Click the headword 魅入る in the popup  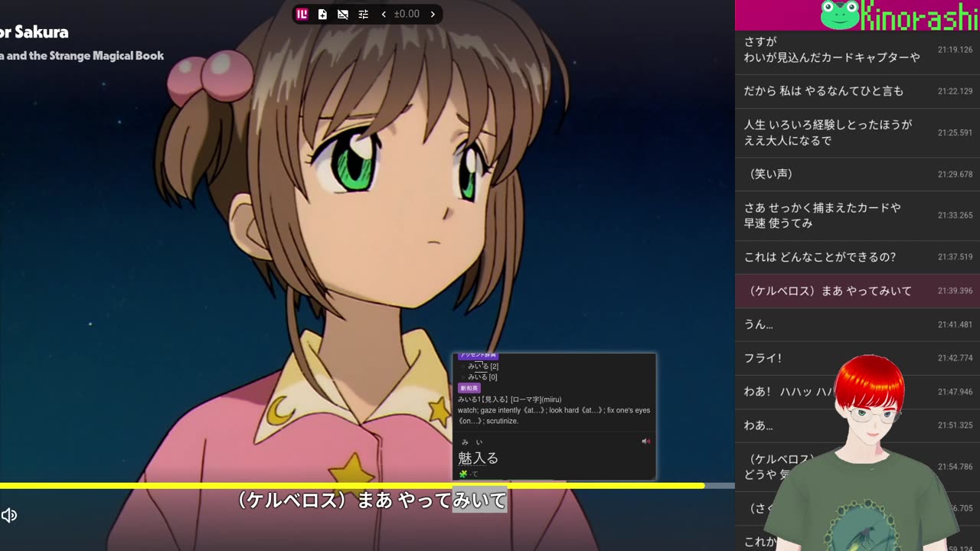[x=478, y=458]
